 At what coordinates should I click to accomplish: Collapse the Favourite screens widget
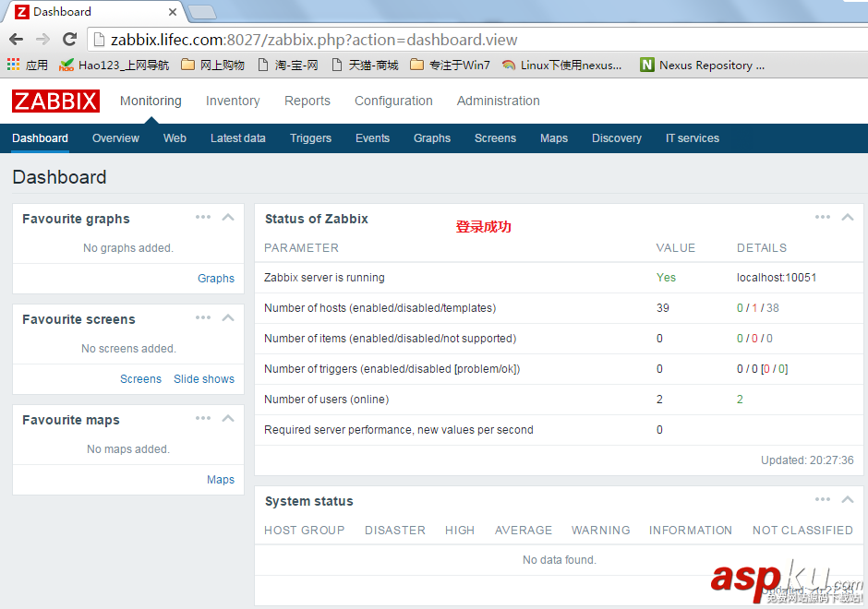[228, 318]
